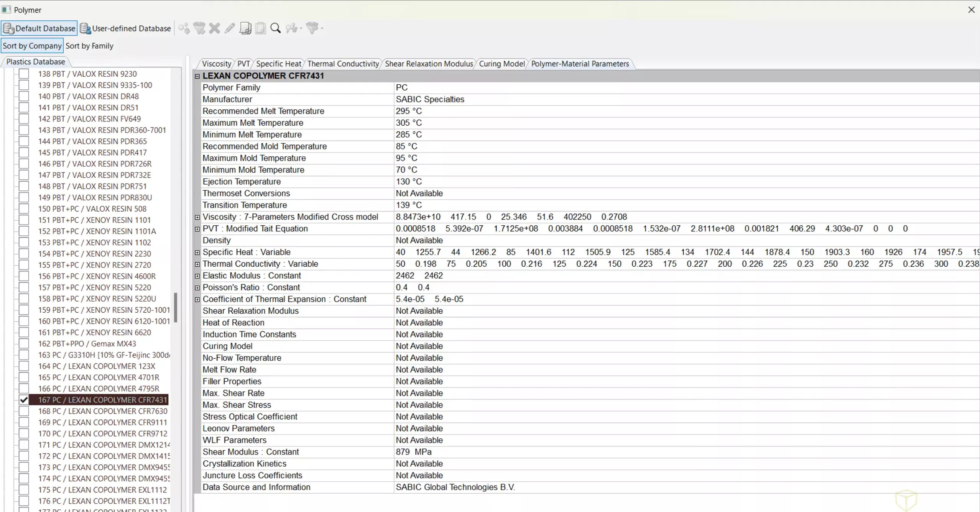
Task: Click the add filter funnel icon
Action: (199, 28)
